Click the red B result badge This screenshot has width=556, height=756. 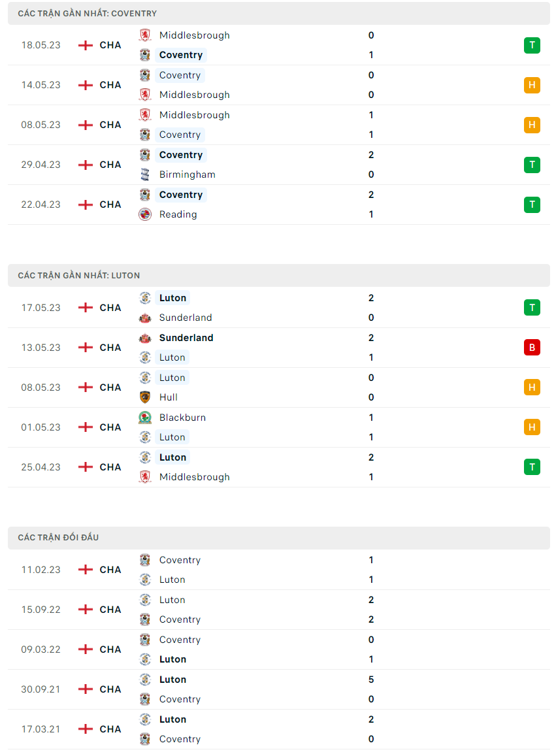click(x=532, y=348)
